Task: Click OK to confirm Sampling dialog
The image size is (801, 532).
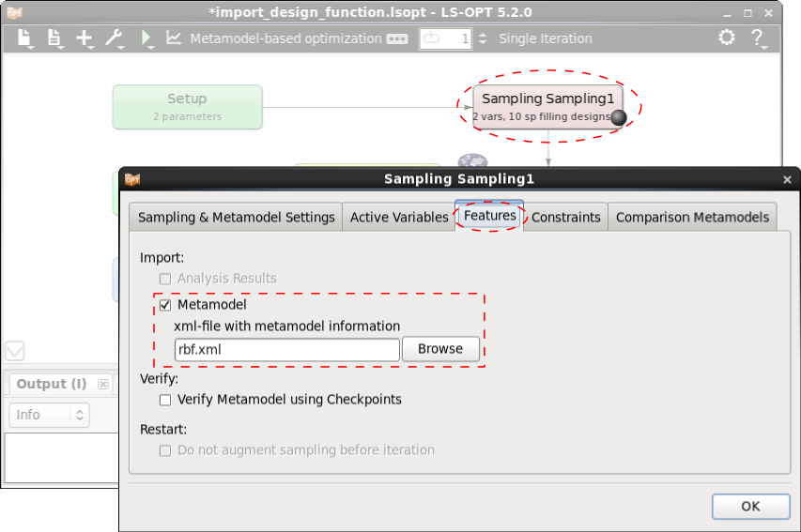Action: click(750, 507)
